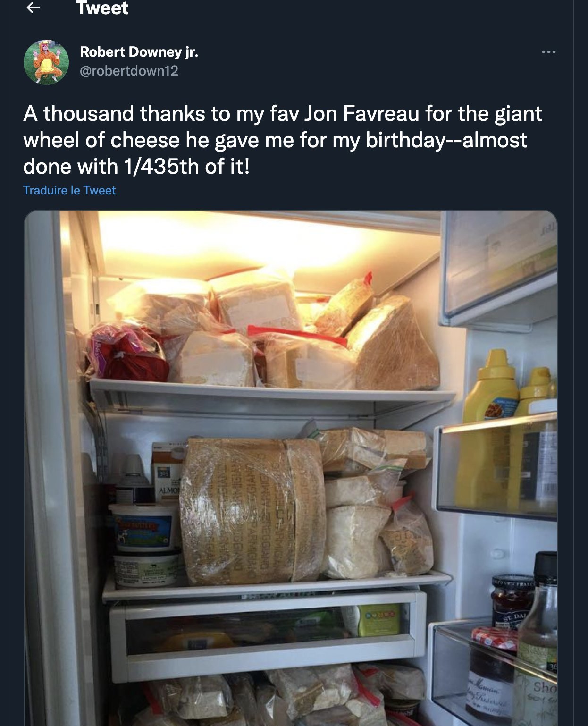Viewport: 588px width, 726px height.
Task: Open the fridge photo attached to the tweet
Action: click(291, 468)
